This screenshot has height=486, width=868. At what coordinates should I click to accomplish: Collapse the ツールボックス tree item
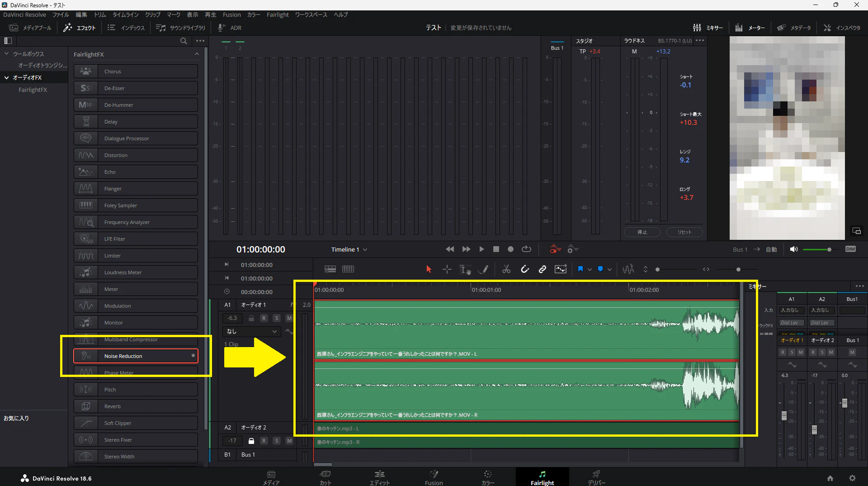[7, 54]
